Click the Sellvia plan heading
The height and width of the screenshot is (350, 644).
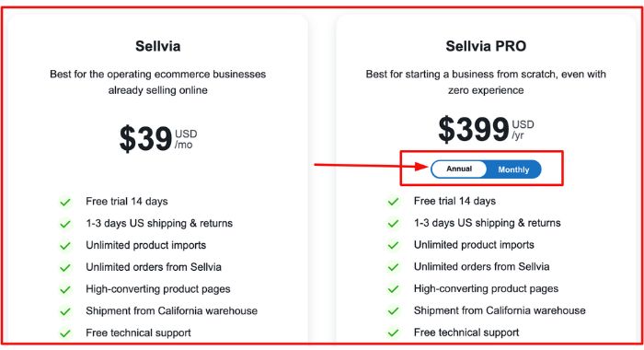click(x=157, y=46)
